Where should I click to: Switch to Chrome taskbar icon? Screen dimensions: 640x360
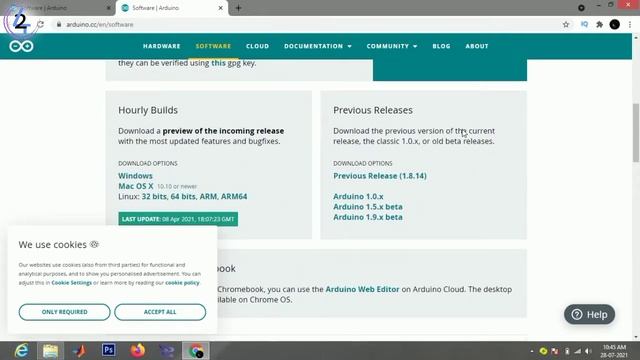(196, 351)
